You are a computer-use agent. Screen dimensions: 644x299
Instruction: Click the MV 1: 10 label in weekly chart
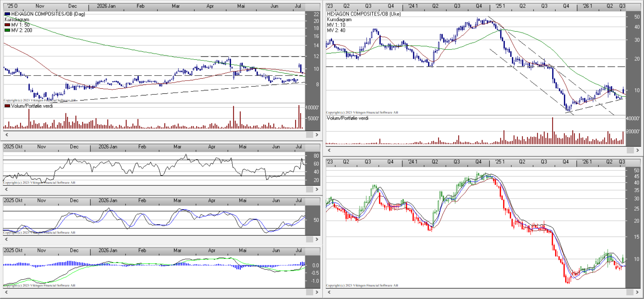336,25
